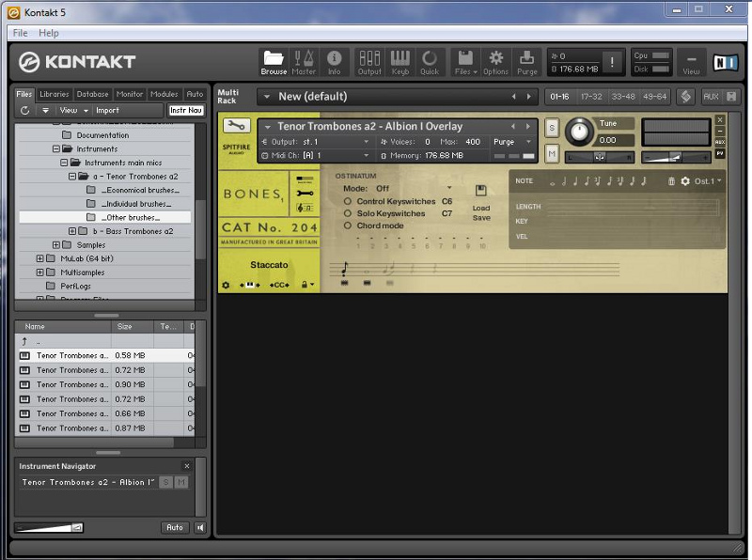Click the instrument Tune knob
The image size is (752, 560).
(x=579, y=132)
